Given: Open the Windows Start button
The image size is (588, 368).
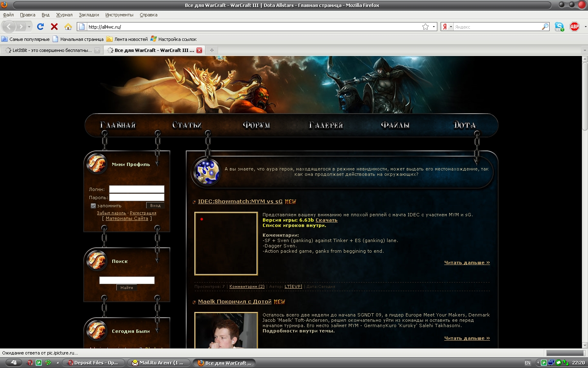Looking at the screenshot, I should tap(14, 363).
